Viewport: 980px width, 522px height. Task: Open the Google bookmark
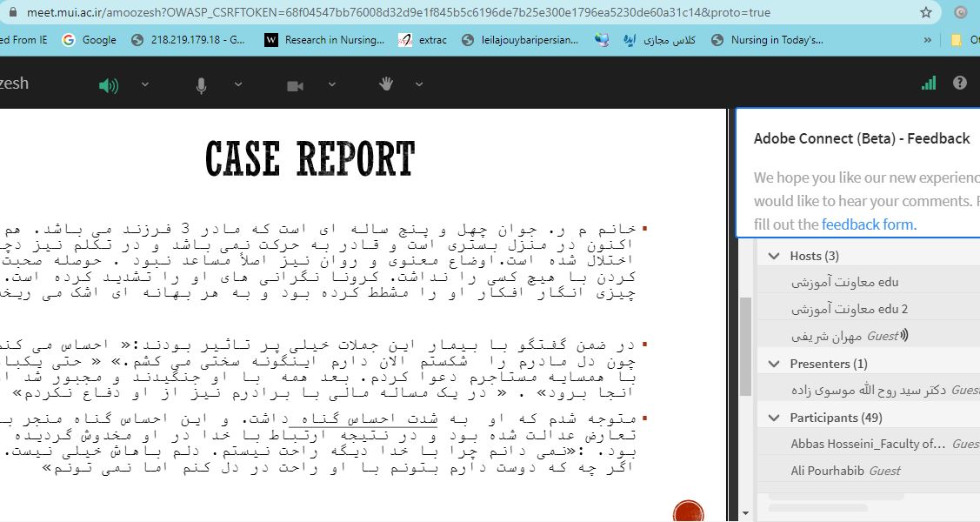tap(90, 40)
